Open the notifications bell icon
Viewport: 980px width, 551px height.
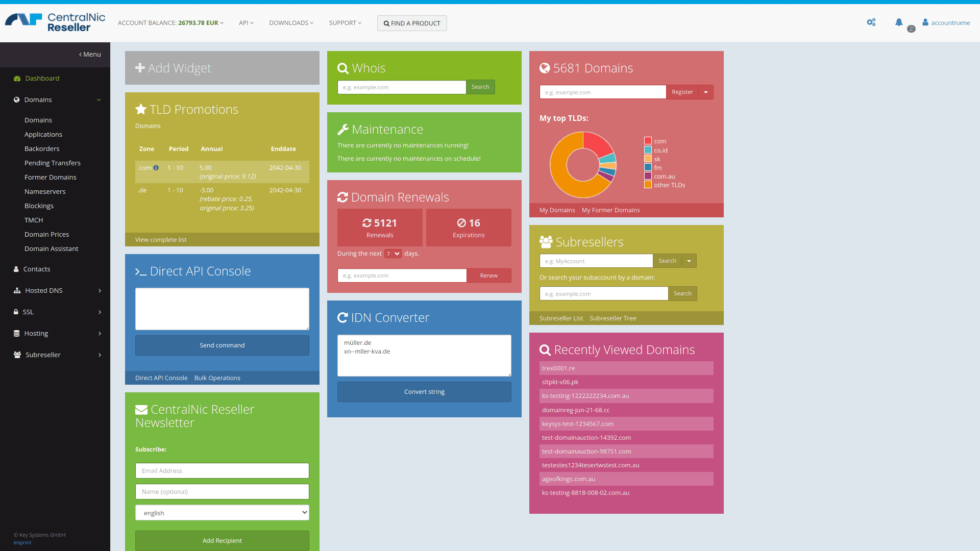[x=899, y=22]
